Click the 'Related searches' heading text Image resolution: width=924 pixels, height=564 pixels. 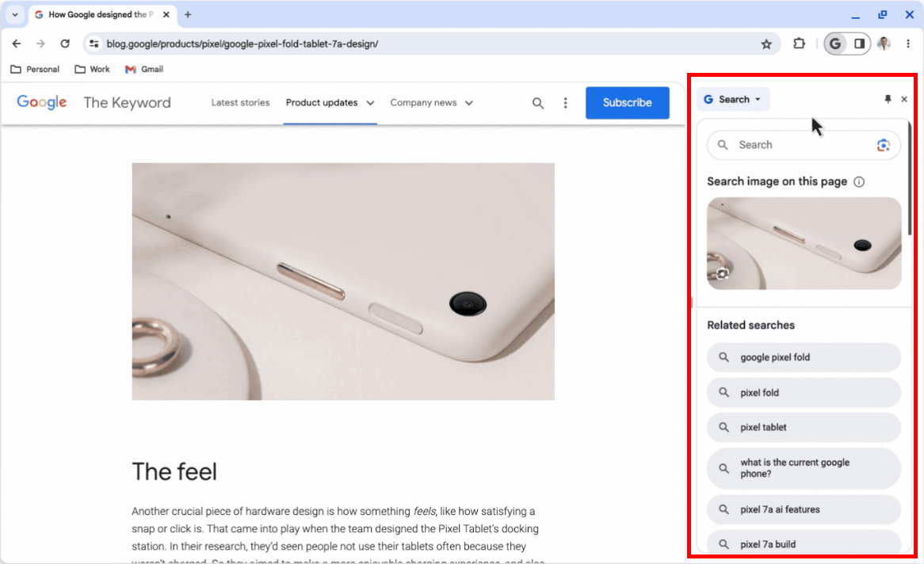pos(750,326)
